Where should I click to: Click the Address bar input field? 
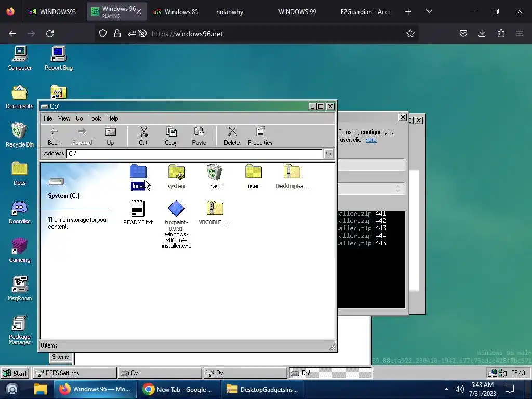point(194,153)
